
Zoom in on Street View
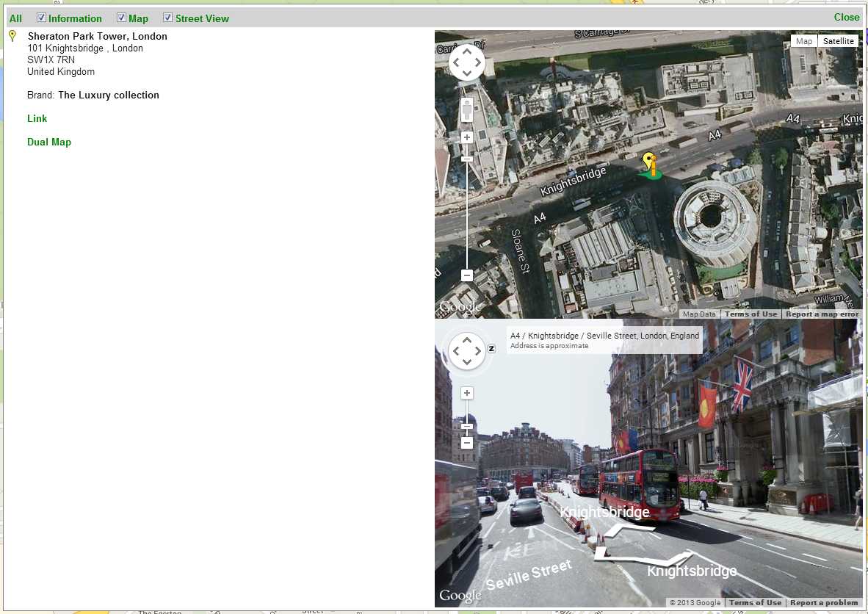(466, 393)
